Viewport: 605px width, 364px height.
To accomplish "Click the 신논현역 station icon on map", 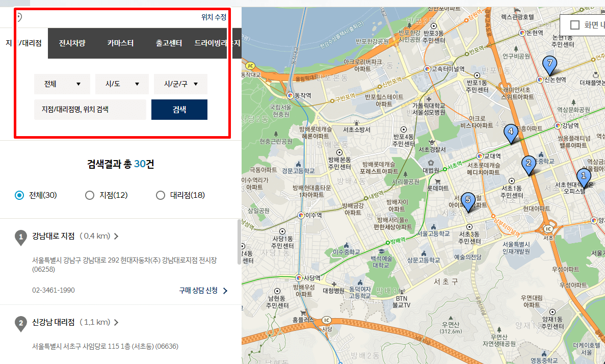I will pyautogui.click(x=540, y=80).
